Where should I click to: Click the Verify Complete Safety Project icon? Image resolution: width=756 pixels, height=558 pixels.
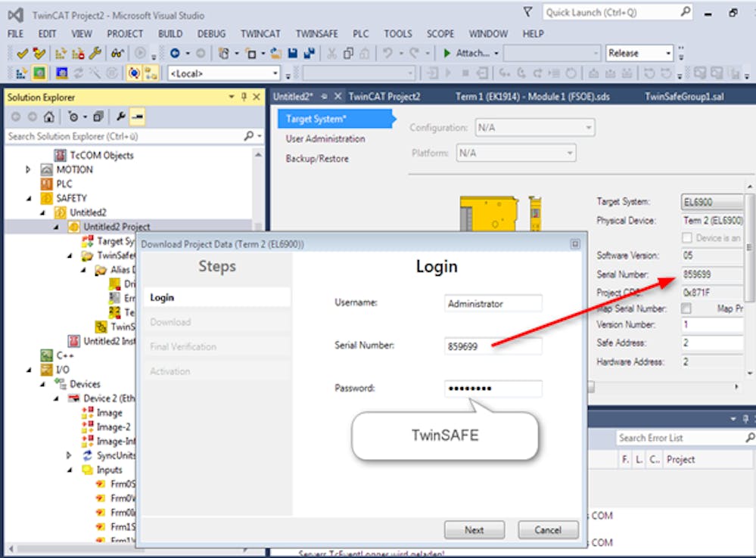click(x=39, y=53)
